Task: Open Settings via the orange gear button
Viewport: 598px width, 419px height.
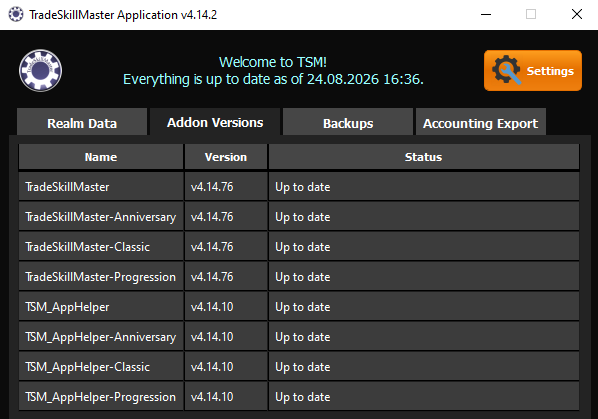Action: 533,71
